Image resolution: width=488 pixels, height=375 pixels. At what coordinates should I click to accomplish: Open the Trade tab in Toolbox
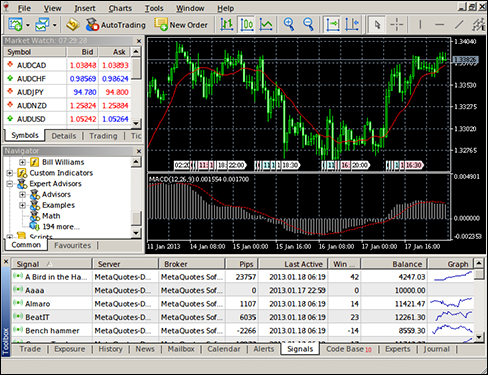pyautogui.click(x=30, y=349)
